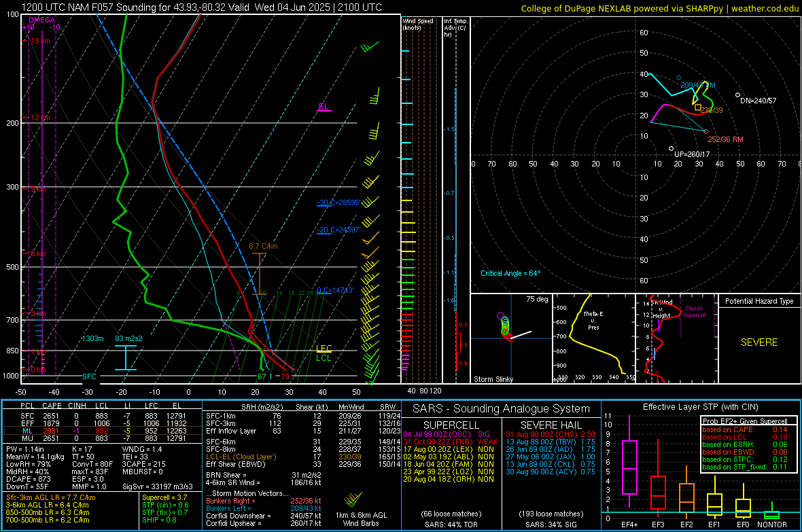Click 'SARS: 44% TOR' text
Image resolution: width=802 pixels, height=532 pixels.
pos(451,525)
